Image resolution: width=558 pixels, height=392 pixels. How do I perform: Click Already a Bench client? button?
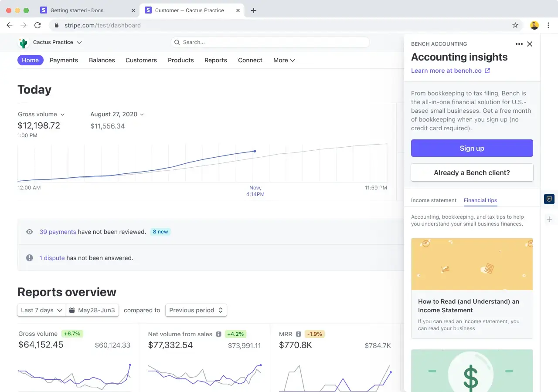coord(472,172)
